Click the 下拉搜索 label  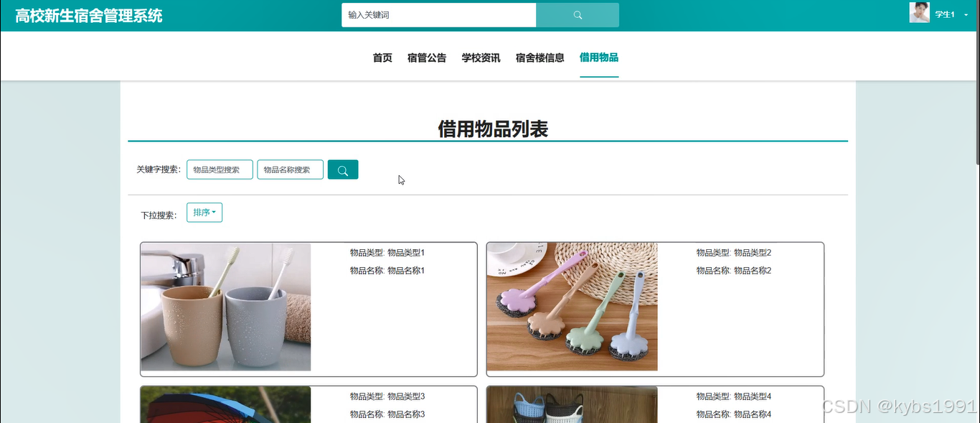coord(159,215)
